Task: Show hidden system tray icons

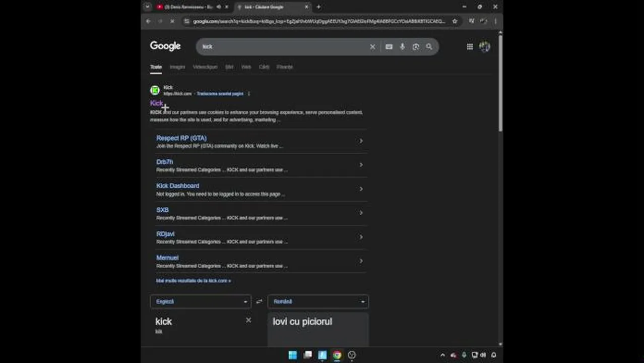Action: [442, 355]
